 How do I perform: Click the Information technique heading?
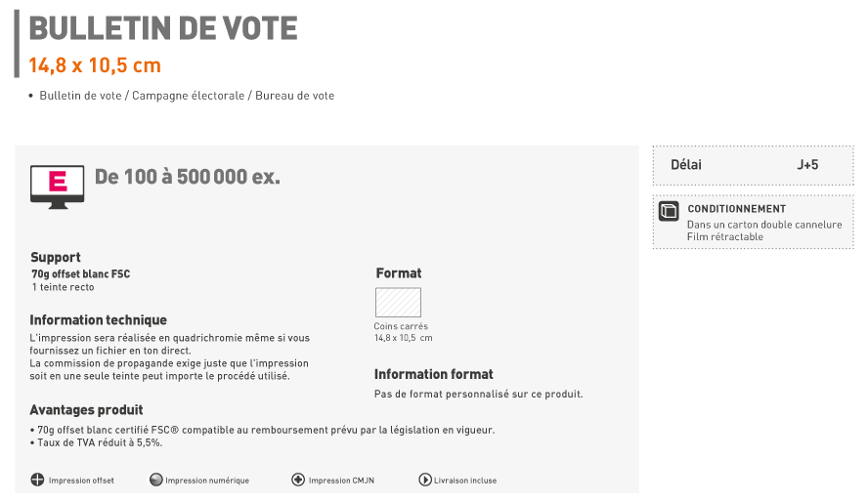[98, 320]
